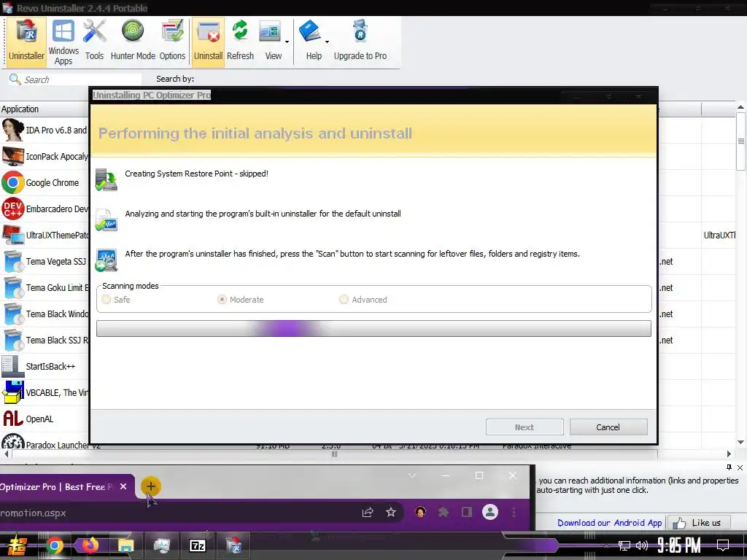Image resolution: width=747 pixels, height=560 pixels.
Task: Open Download our Android App link
Action: click(609, 523)
